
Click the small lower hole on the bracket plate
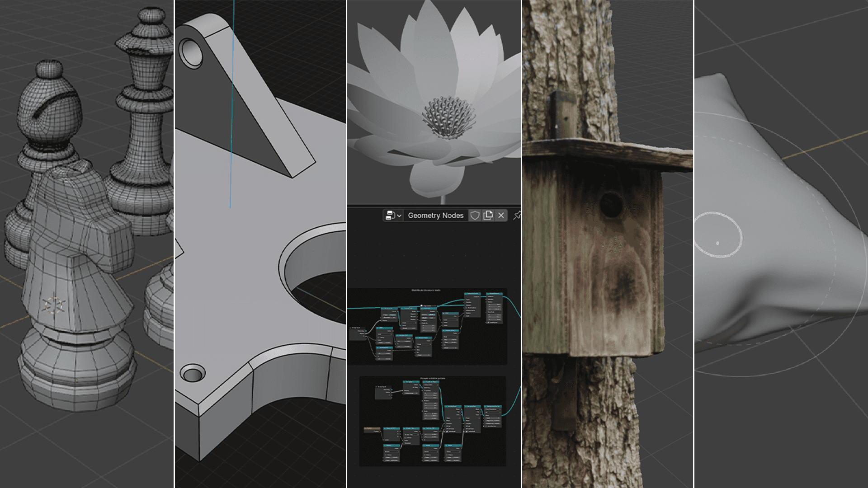(x=193, y=374)
